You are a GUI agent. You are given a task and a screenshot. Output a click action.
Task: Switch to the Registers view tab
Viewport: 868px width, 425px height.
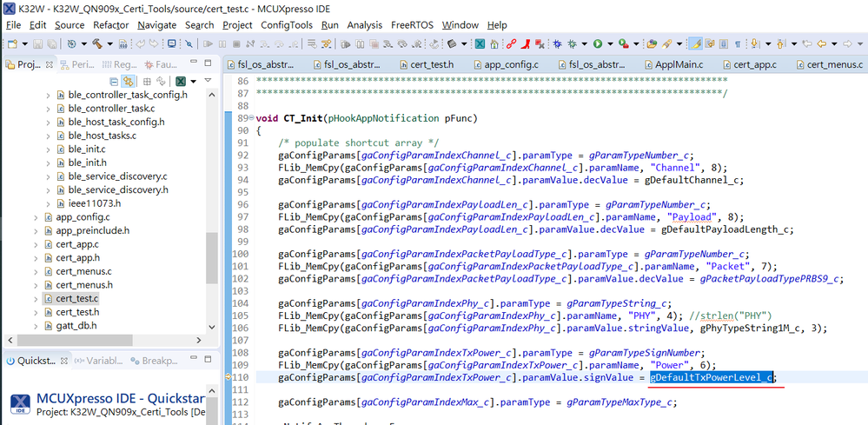pos(119,64)
